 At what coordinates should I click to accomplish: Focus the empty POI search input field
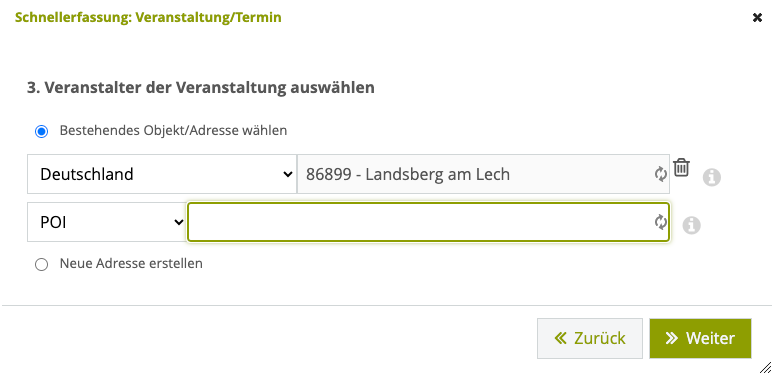pyautogui.click(x=428, y=223)
